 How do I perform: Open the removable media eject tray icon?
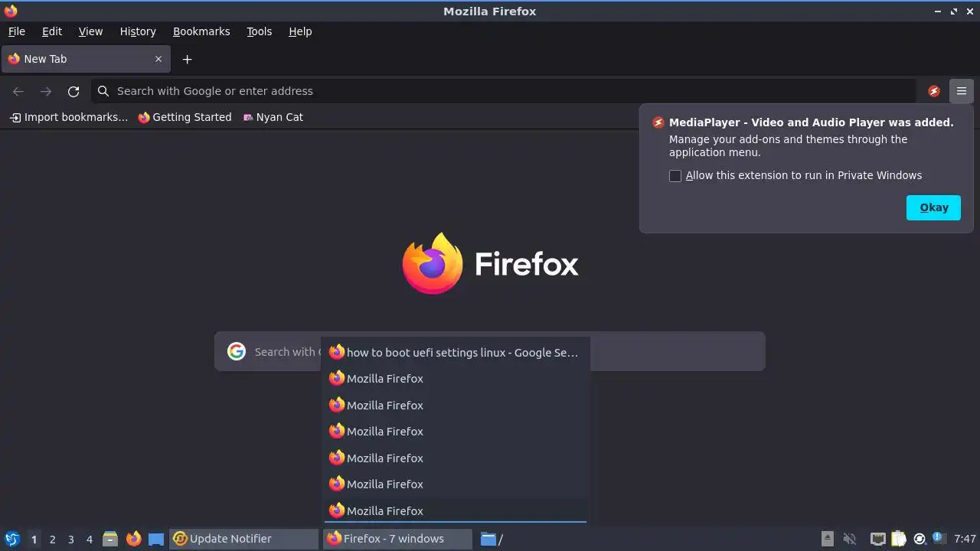tap(828, 539)
